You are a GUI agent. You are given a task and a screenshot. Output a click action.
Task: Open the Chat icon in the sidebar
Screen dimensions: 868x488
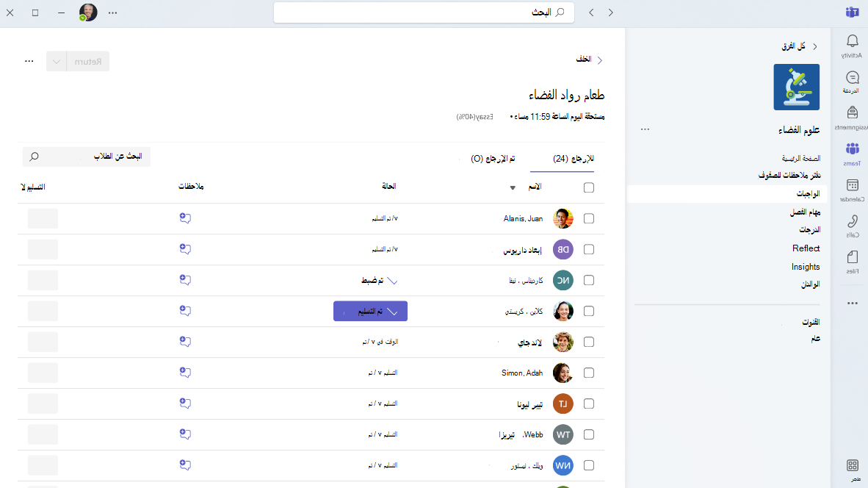[x=852, y=78]
